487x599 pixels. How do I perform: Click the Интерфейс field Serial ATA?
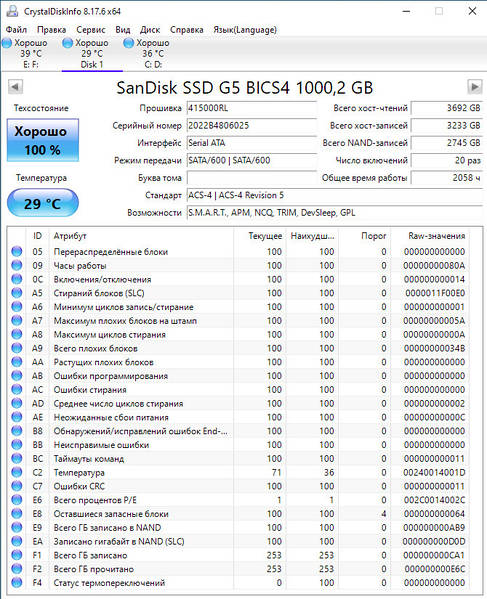[x=252, y=143]
